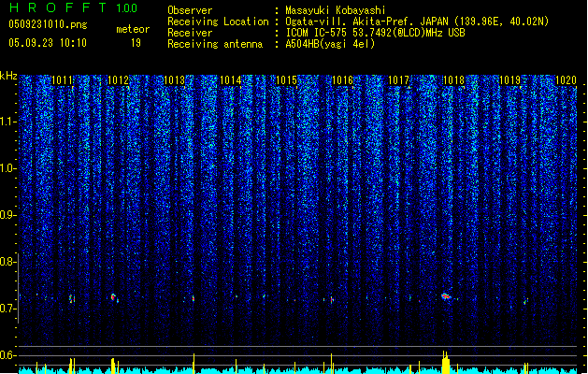
Task: Select the filename 0509231010.png
Action: tap(48, 24)
